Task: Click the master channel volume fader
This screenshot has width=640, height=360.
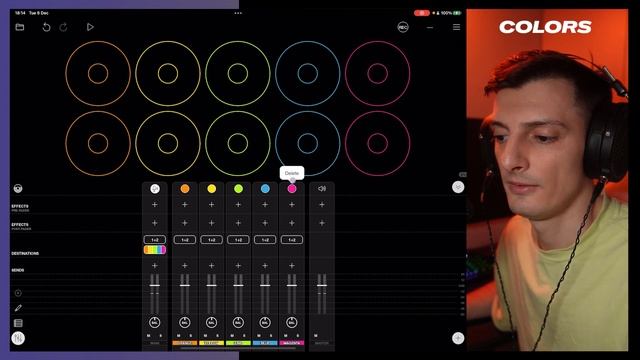Action: [x=322, y=285]
